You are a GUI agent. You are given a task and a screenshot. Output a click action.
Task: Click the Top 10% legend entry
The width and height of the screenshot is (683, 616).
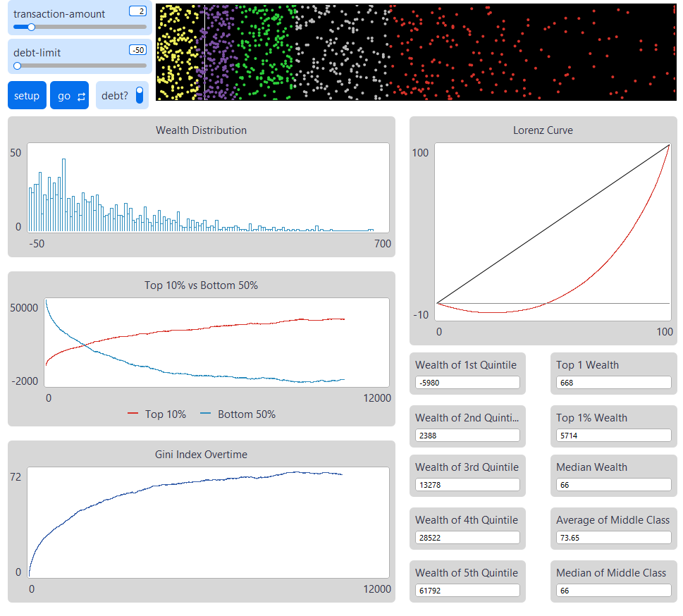(x=156, y=414)
